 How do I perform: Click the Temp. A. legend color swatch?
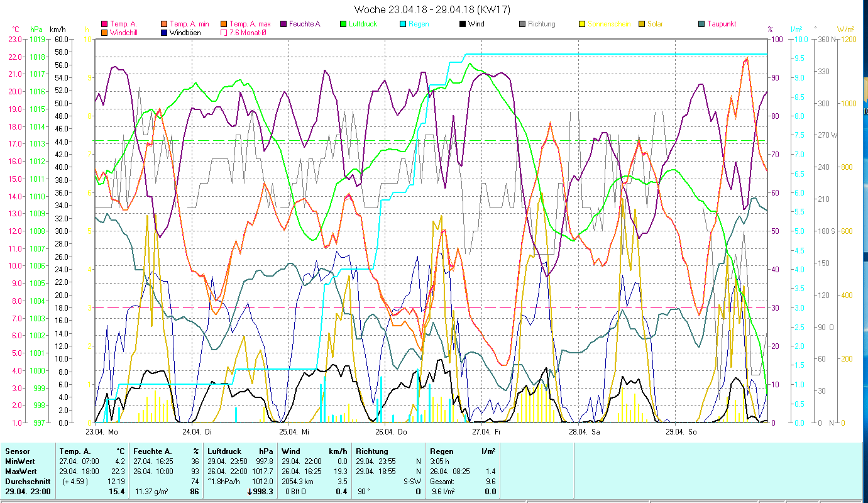(104, 24)
